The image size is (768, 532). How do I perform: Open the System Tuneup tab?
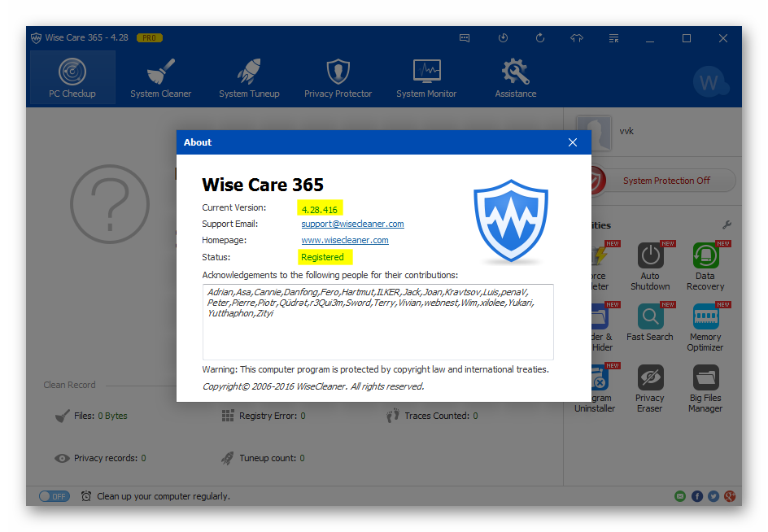(x=249, y=77)
